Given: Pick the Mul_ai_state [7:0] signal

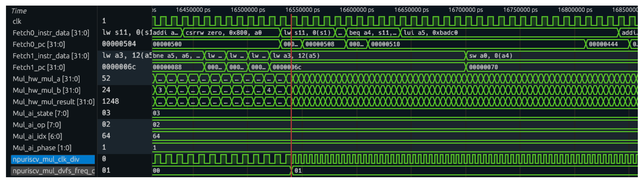Looking at the screenshot, I should (41, 114).
